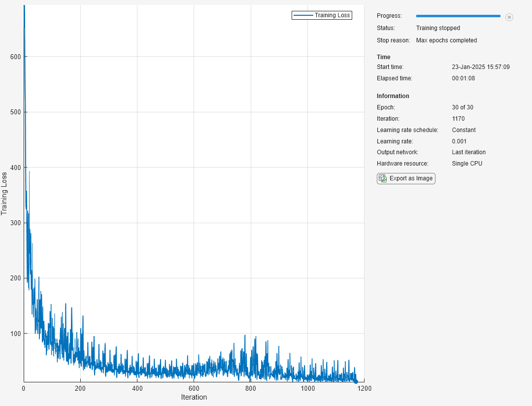Click the Max epochs completed stop reason
The image size is (532, 406).
coord(446,40)
